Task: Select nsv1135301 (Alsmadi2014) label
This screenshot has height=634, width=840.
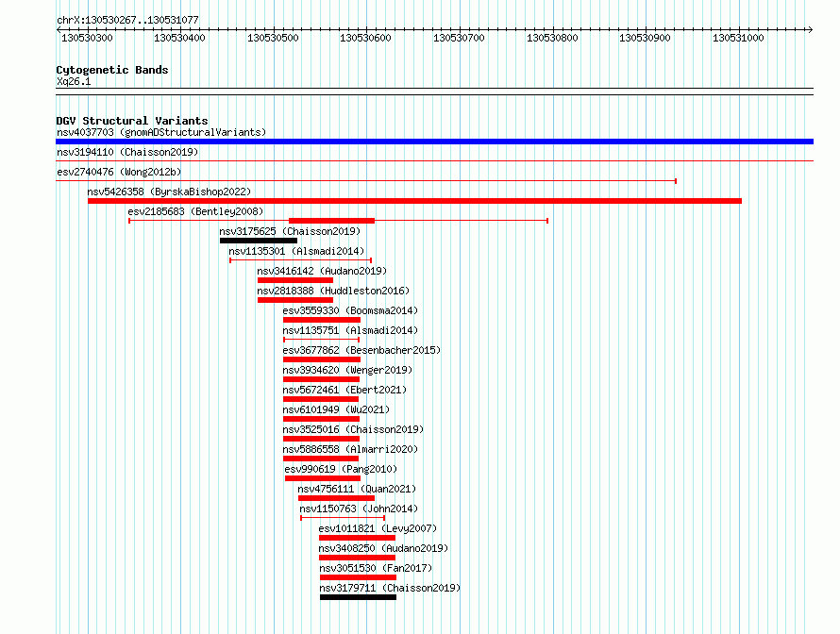Action: (x=296, y=251)
